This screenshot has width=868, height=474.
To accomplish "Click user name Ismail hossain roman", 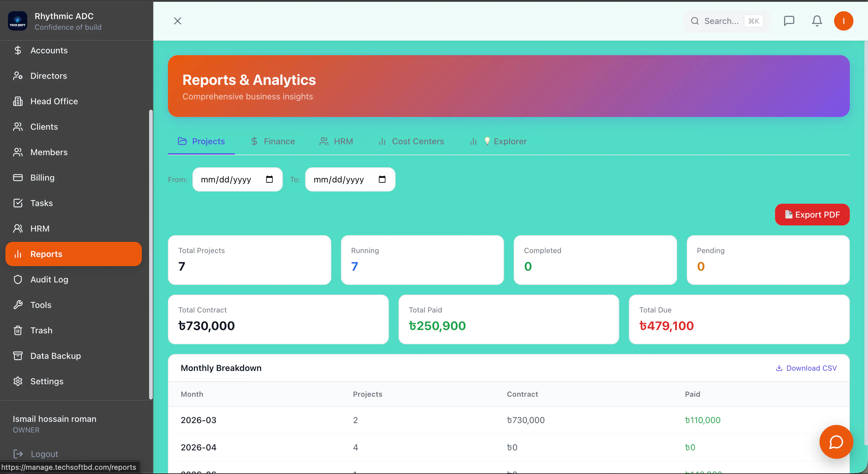I will (x=55, y=419).
